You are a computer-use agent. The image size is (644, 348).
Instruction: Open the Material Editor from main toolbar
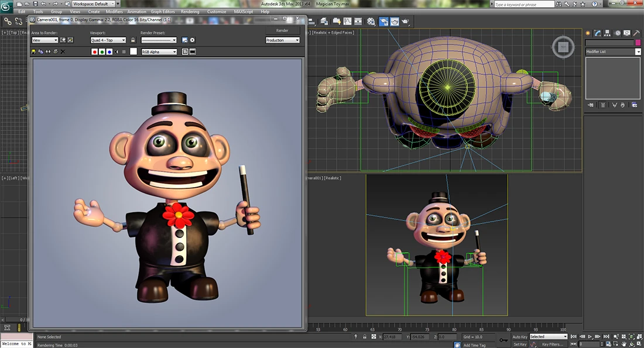pyautogui.click(x=371, y=22)
